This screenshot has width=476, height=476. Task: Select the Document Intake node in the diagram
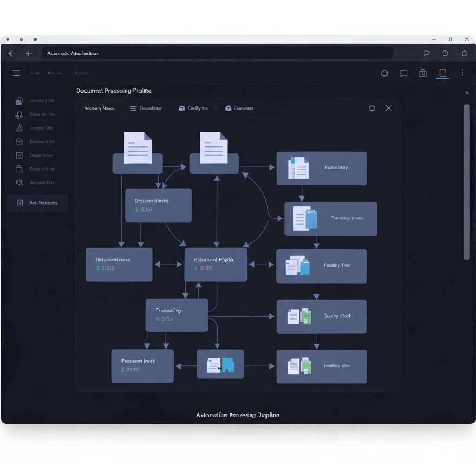pos(119,264)
